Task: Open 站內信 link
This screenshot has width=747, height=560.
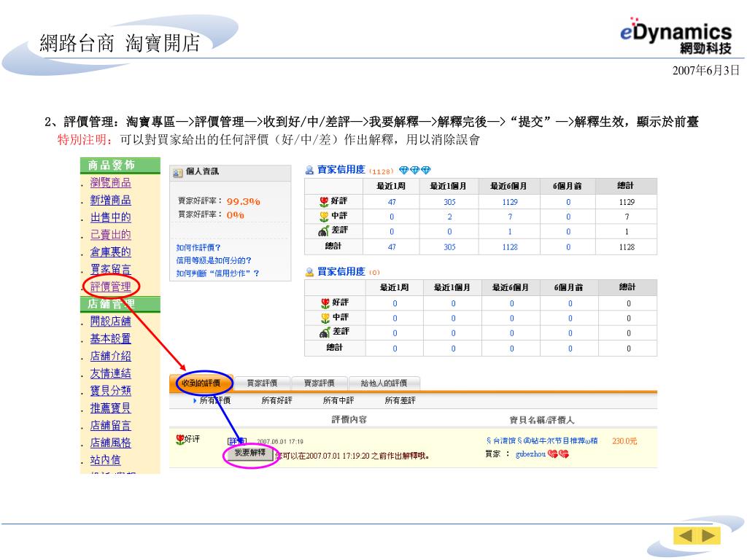Action: pyautogui.click(x=105, y=460)
